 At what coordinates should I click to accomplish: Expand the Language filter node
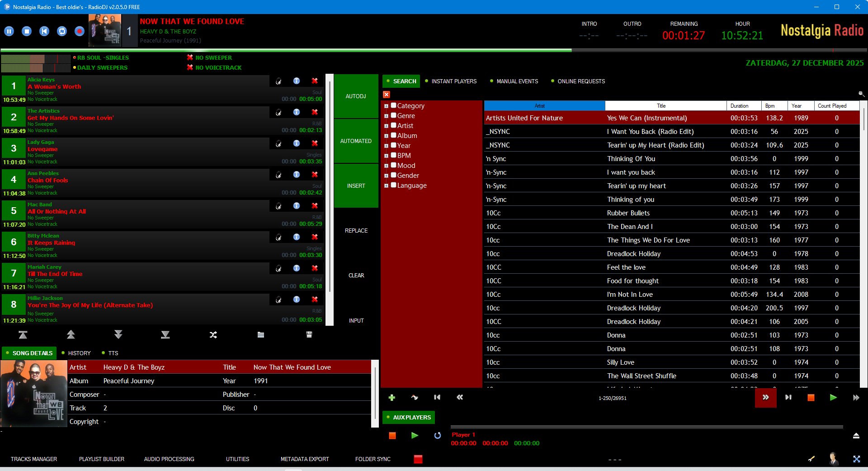pyautogui.click(x=386, y=185)
